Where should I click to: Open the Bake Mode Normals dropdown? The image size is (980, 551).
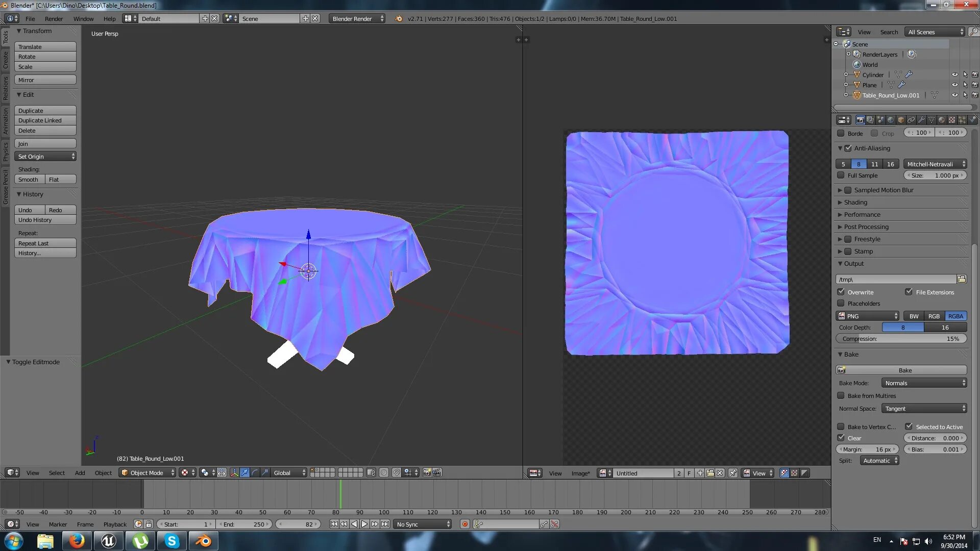924,383
